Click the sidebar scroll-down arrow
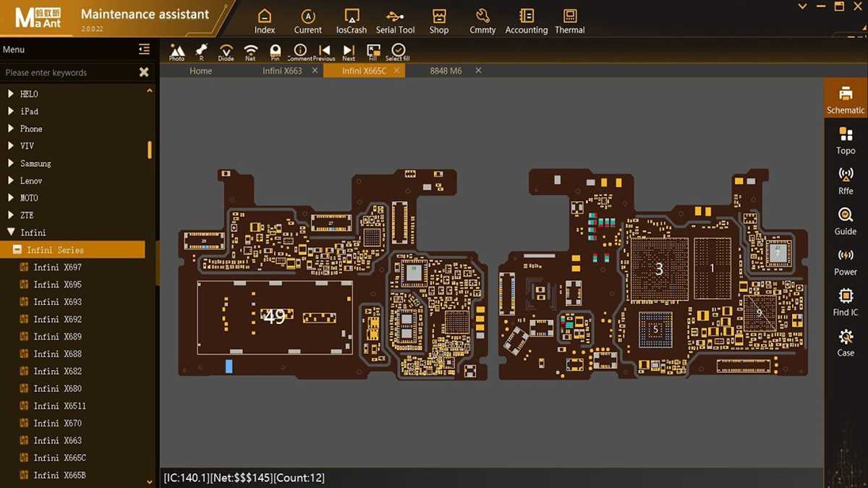 pyautogui.click(x=150, y=482)
